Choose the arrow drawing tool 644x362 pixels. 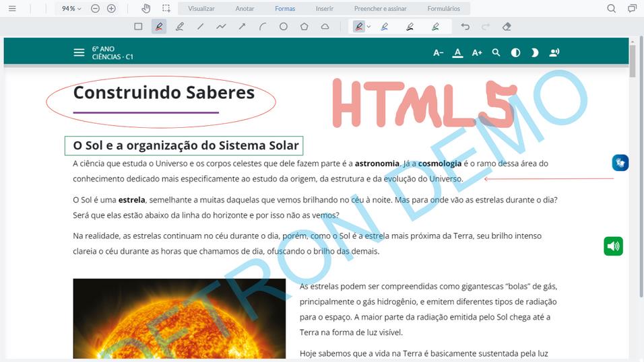(x=242, y=27)
